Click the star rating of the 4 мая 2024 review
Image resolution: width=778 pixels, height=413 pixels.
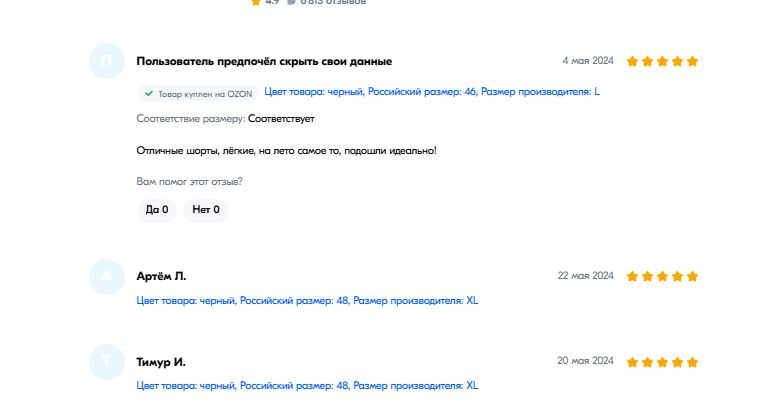point(662,61)
